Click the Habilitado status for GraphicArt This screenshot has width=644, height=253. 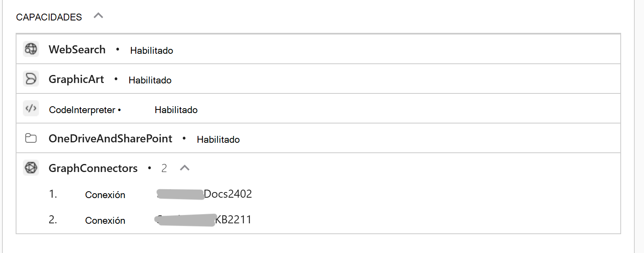tap(150, 80)
